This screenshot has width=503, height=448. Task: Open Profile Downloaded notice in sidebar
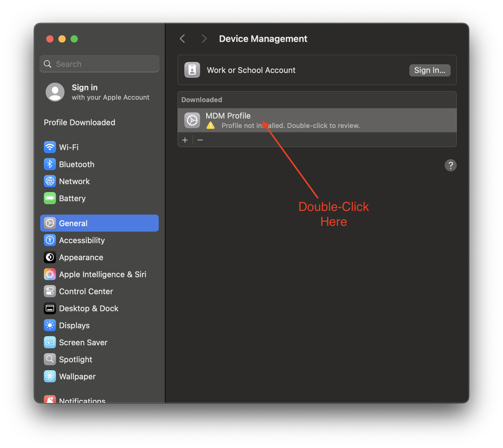[x=80, y=122]
